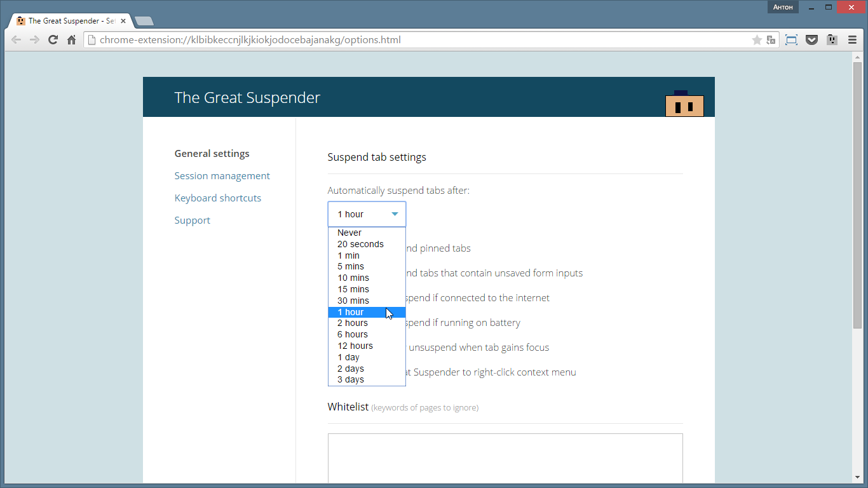The image size is (868, 488).
Task: Choose 5 mins from the suspend list
Action: click(x=367, y=266)
